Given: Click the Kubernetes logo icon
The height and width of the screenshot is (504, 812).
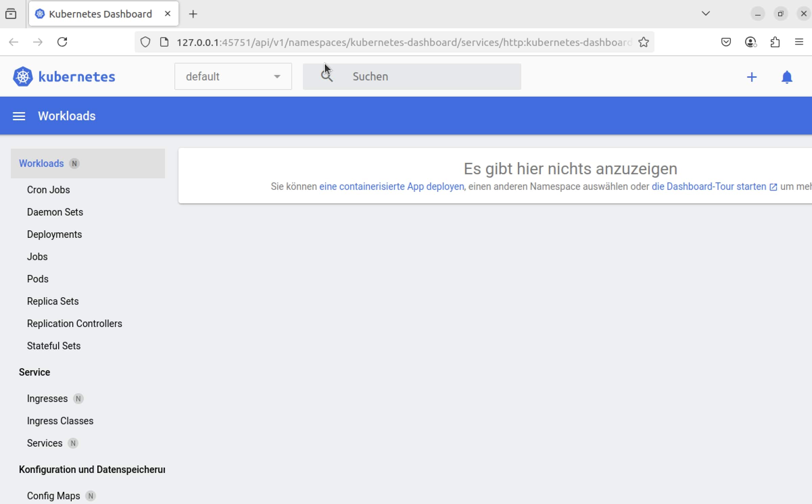Looking at the screenshot, I should [x=23, y=77].
